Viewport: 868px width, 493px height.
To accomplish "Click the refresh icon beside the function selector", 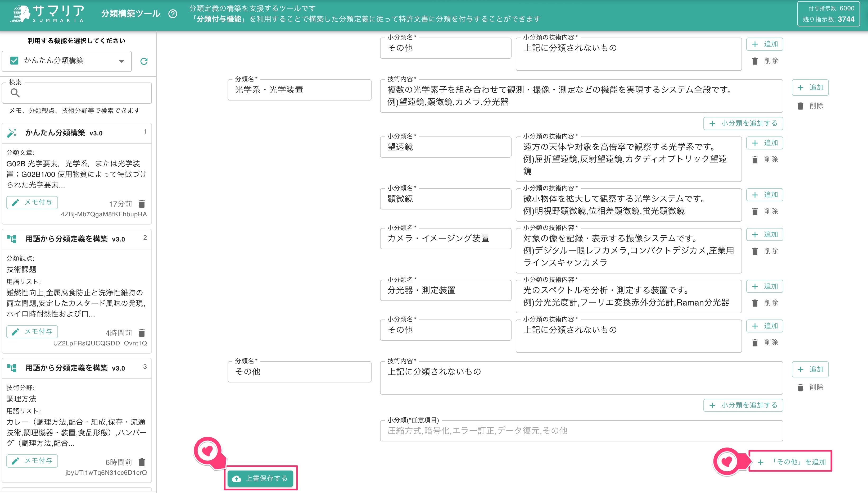I will (x=144, y=61).
